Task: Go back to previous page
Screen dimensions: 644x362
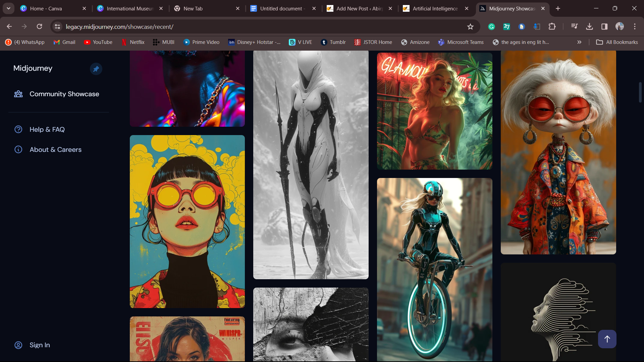Action: [x=9, y=26]
